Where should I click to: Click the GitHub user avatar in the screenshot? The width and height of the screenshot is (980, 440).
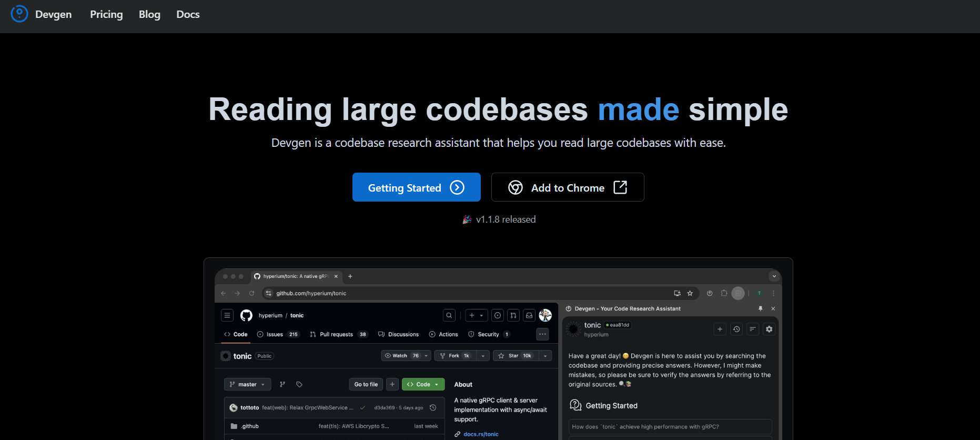(545, 315)
